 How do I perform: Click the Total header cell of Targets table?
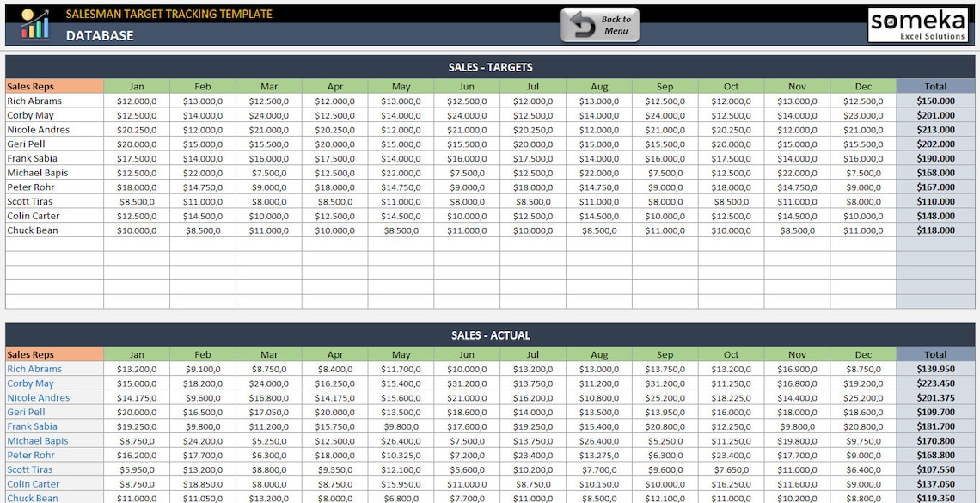pos(936,86)
